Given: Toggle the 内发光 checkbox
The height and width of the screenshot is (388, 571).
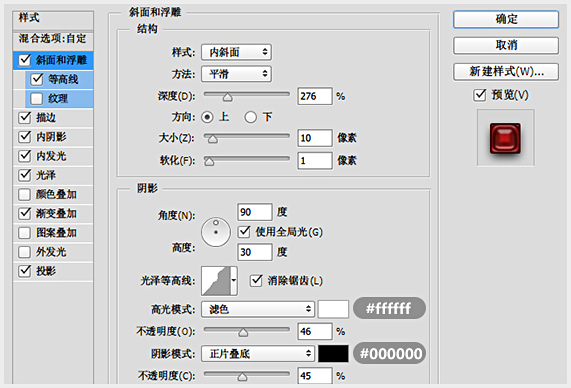Looking at the screenshot, I should tap(24, 156).
